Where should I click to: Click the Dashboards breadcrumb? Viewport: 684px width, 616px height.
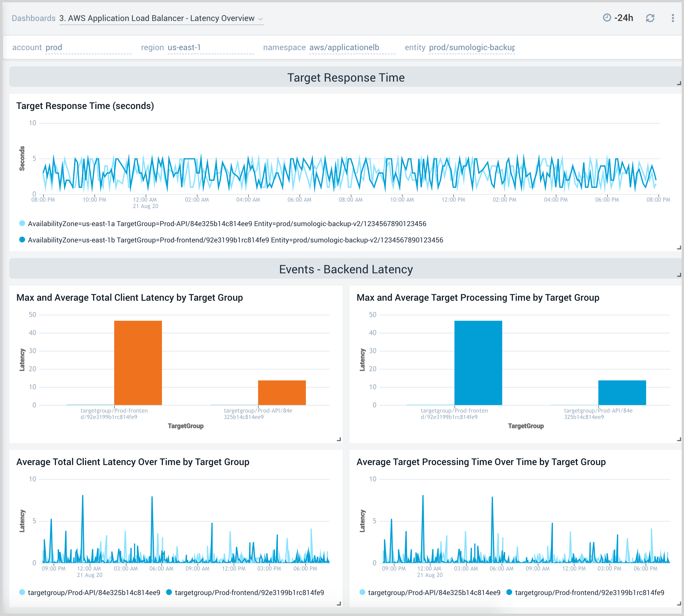pos(34,18)
